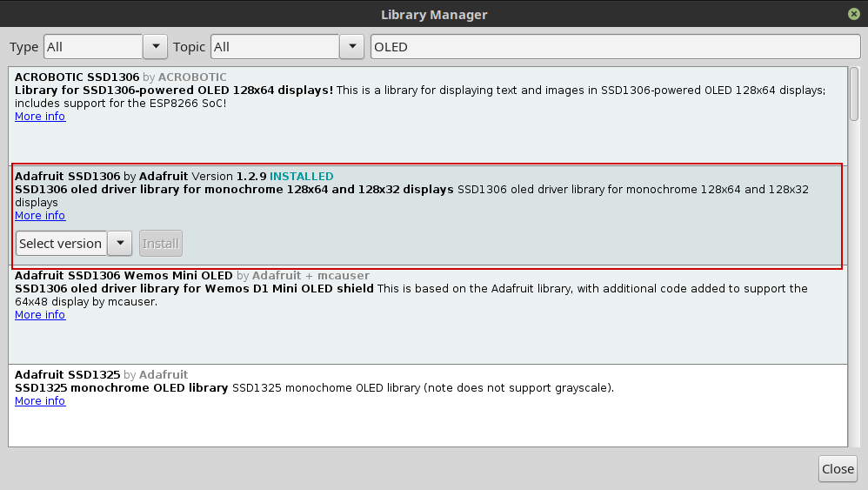Click the Topic combo box showing All
The width and height of the screenshot is (868, 490).
(x=275, y=46)
